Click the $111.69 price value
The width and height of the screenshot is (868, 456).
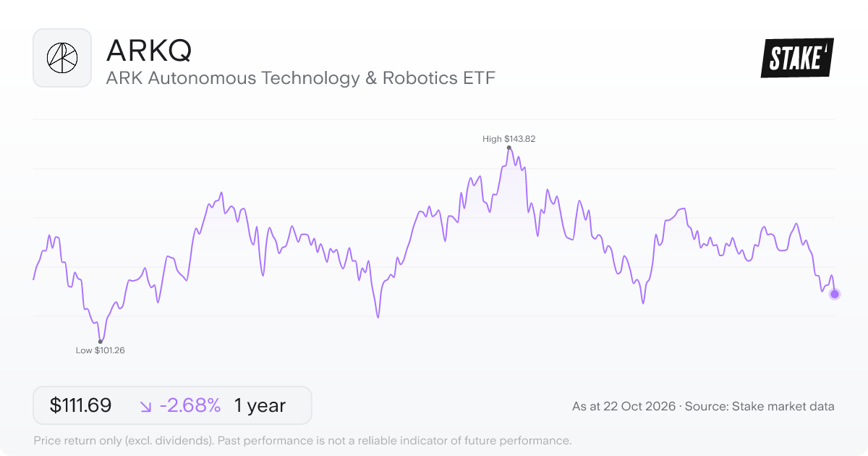tap(80, 405)
